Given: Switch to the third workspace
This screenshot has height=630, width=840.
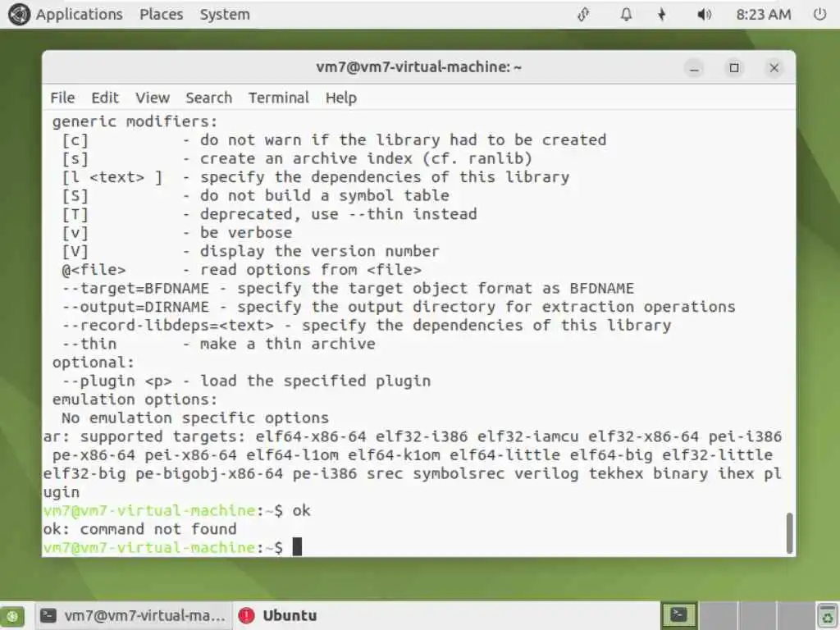Looking at the screenshot, I should tap(757, 615).
